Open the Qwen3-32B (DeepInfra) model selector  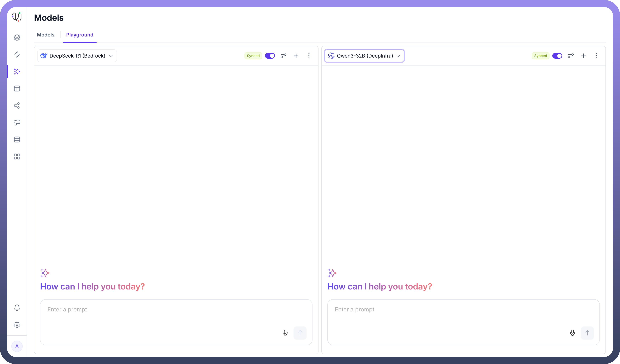pos(364,56)
